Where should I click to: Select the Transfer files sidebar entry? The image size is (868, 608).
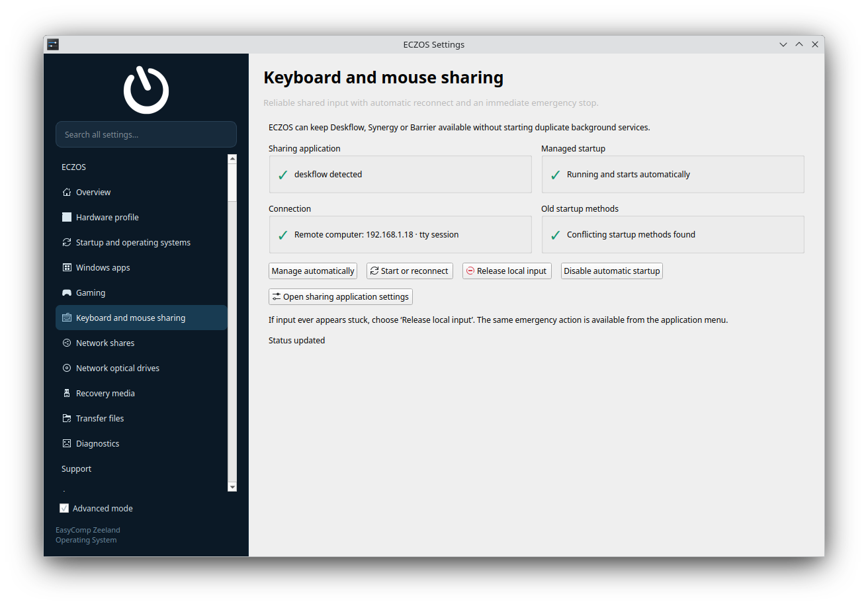tap(142, 419)
